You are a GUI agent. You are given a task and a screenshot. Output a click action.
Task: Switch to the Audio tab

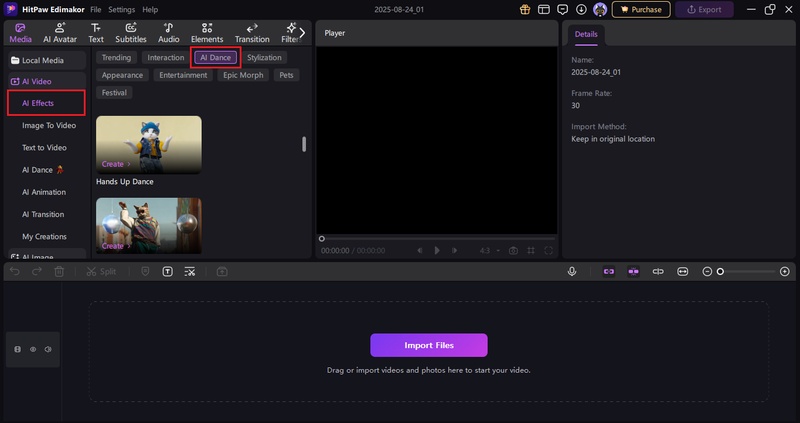(168, 33)
